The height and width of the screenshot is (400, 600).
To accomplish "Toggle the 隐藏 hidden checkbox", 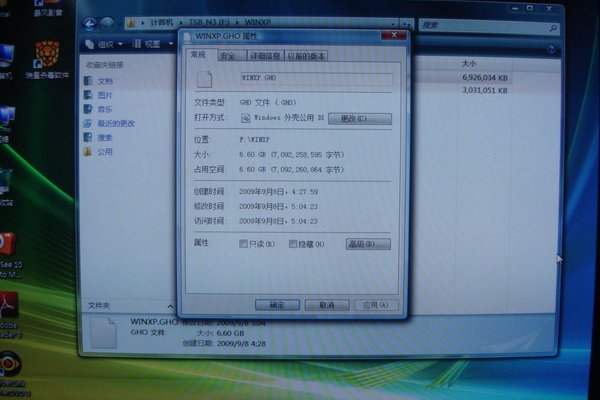I will coord(293,244).
